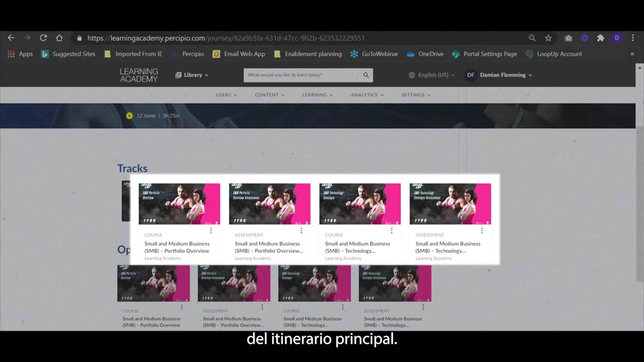The width and height of the screenshot is (644, 362).
Task: Expand the Damian Flemming account menu
Action: [x=502, y=75]
